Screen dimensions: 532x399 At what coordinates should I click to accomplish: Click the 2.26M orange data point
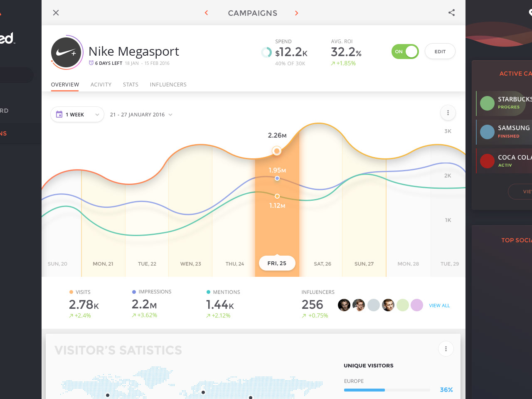coord(276,151)
